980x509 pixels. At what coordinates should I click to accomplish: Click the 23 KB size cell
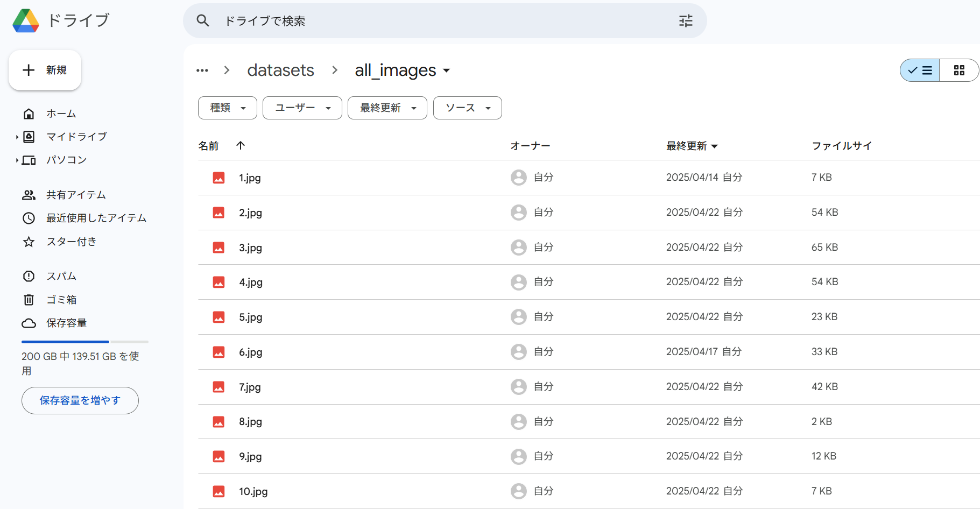point(824,317)
